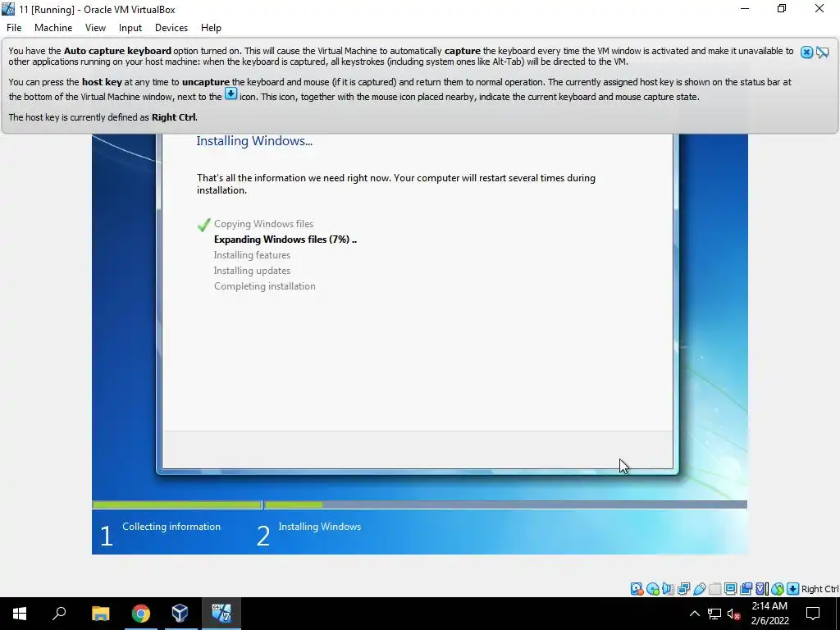The image size is (840, 630).
Task: Open the Help menu
Action: click(211, 28)
